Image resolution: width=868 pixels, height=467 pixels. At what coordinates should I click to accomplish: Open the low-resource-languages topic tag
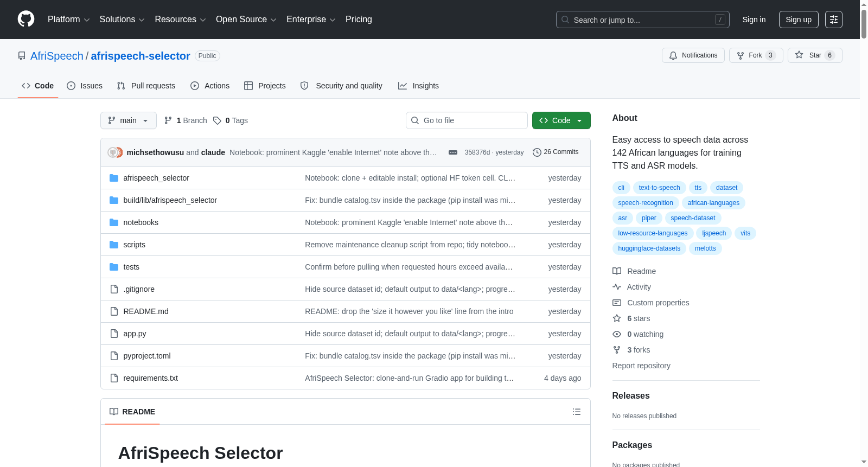[x=653, y=233]
